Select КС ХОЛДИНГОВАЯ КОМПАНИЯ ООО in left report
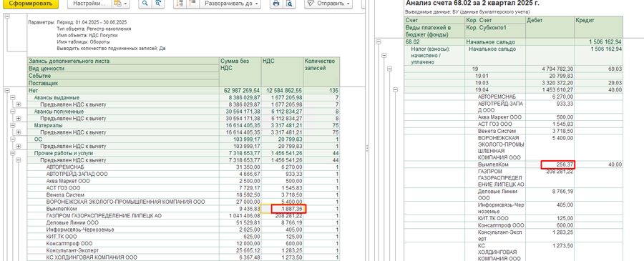 tap(92, 257)
